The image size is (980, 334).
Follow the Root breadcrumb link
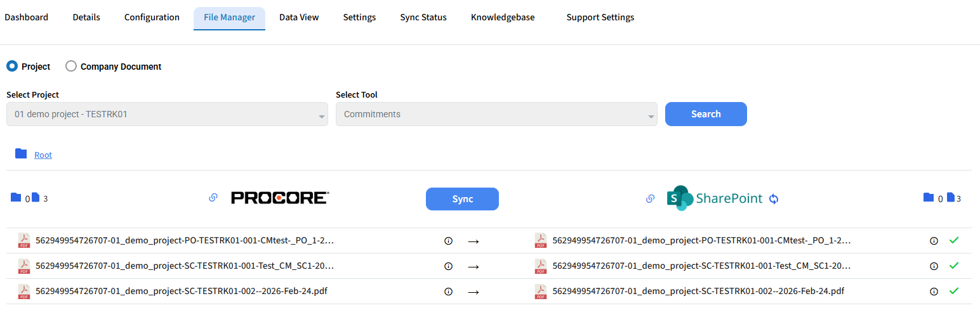[x=43, y=155]
